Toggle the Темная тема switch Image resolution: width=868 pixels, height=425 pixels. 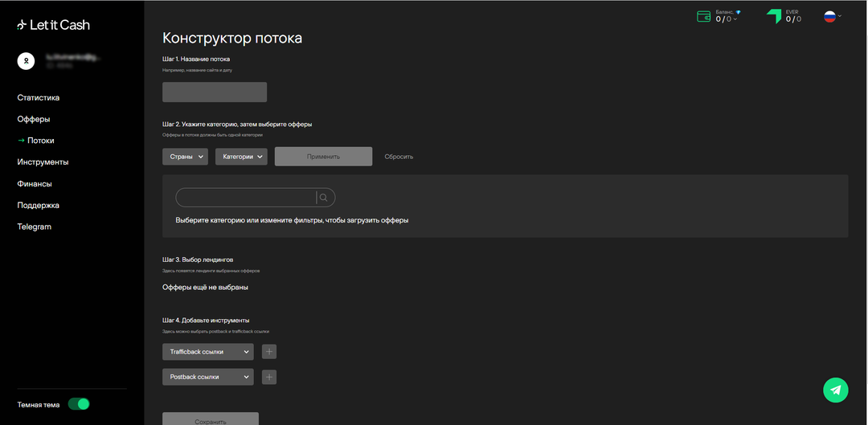79,404
